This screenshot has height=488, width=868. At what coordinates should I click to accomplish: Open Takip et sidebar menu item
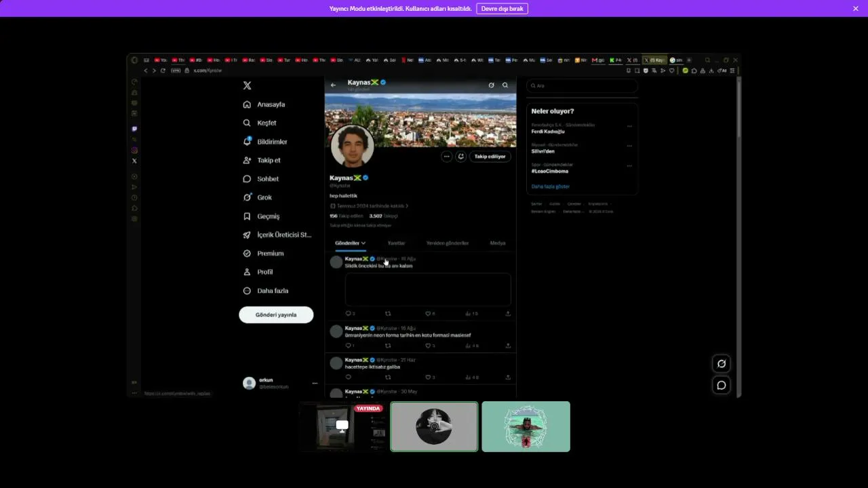262,160
